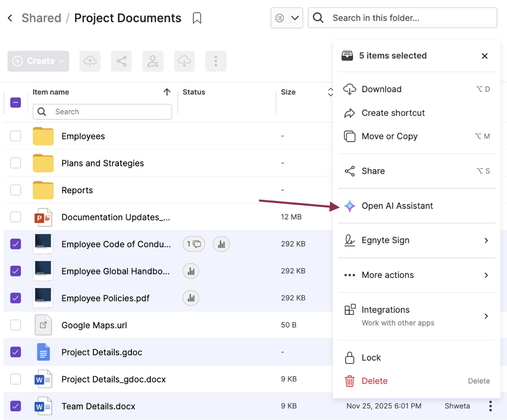Check the Employees folder checkbox
507x420 pixels.
pos(16,136)
